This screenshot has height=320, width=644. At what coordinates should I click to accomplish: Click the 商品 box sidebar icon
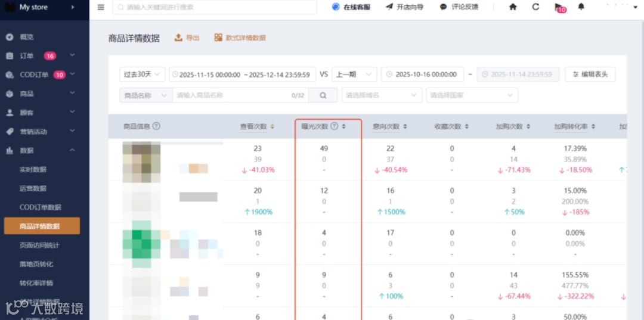click(10, 94)
